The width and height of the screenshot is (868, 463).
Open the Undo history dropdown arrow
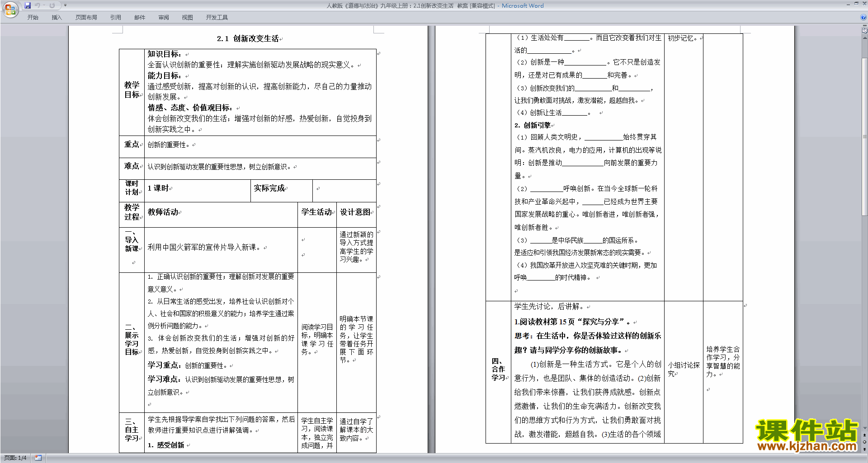(x=44, y=5)
